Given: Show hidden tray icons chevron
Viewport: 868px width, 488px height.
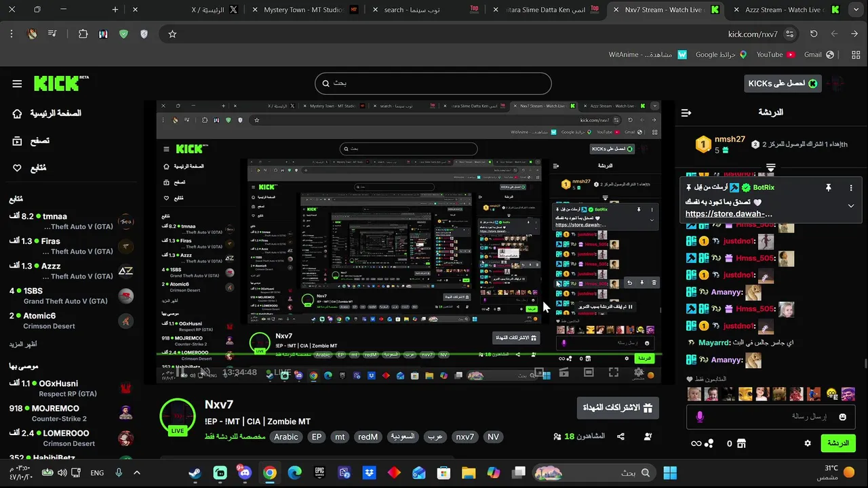Looking at the screenshot, I should (x=137, y=472).
